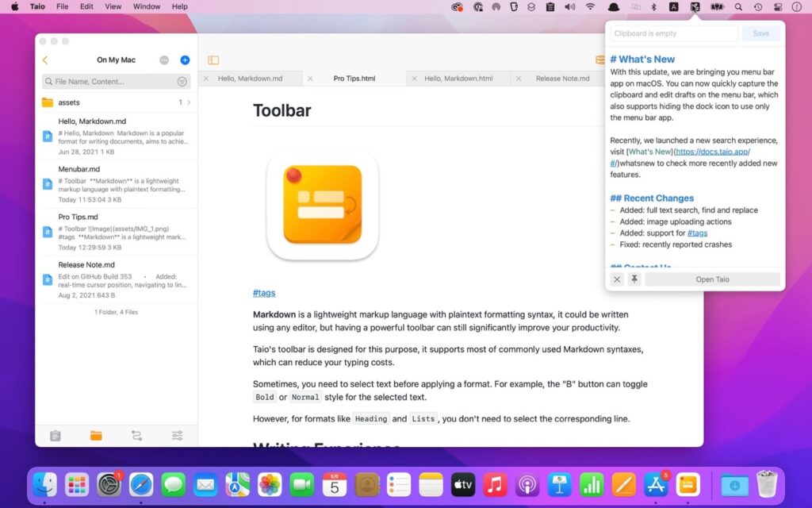Image resolution: width=812 pixels, height=508 pixels.
Task: Open the Actions panel icon
Action: point(136,435)
